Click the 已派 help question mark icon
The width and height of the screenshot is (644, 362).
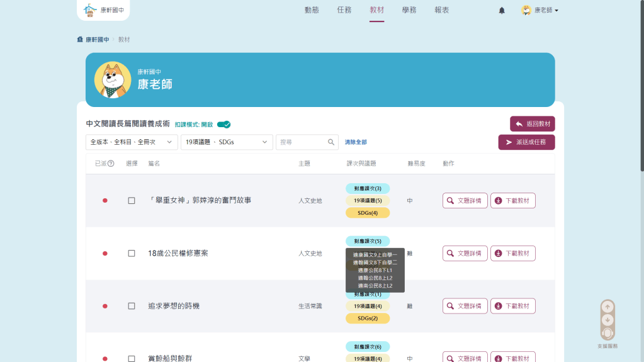click(x=111, y=164)
